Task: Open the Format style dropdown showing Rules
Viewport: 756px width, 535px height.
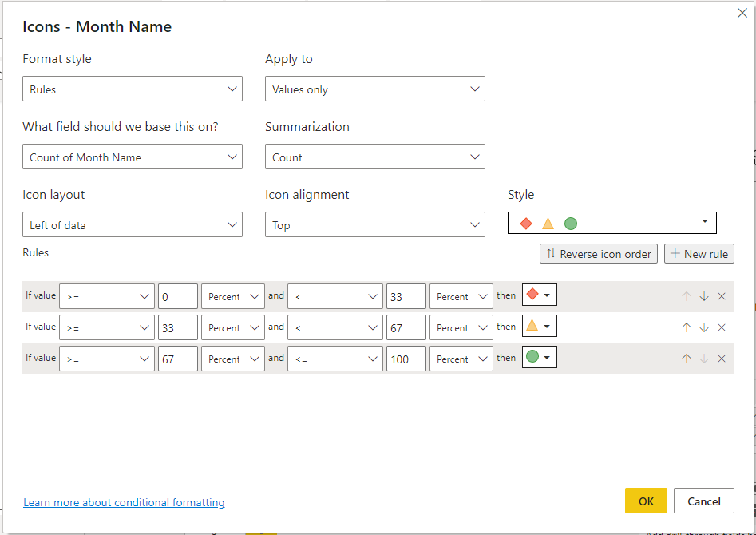Action: pos(132,89)
